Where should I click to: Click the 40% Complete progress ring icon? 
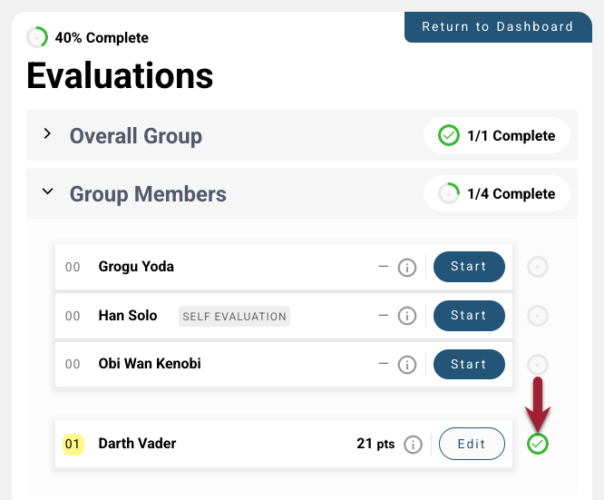[37, 38]
